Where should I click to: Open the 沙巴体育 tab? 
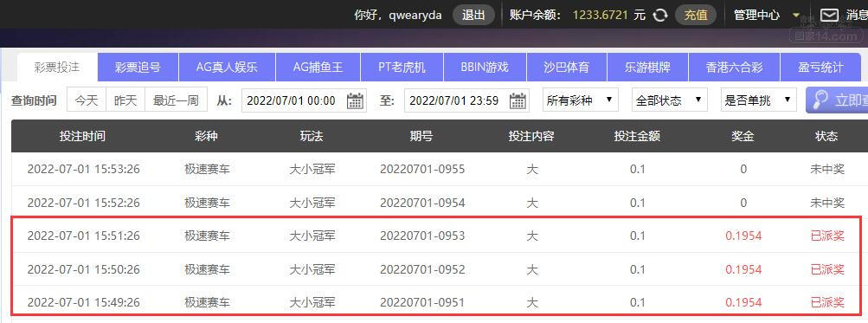(566, 68)
